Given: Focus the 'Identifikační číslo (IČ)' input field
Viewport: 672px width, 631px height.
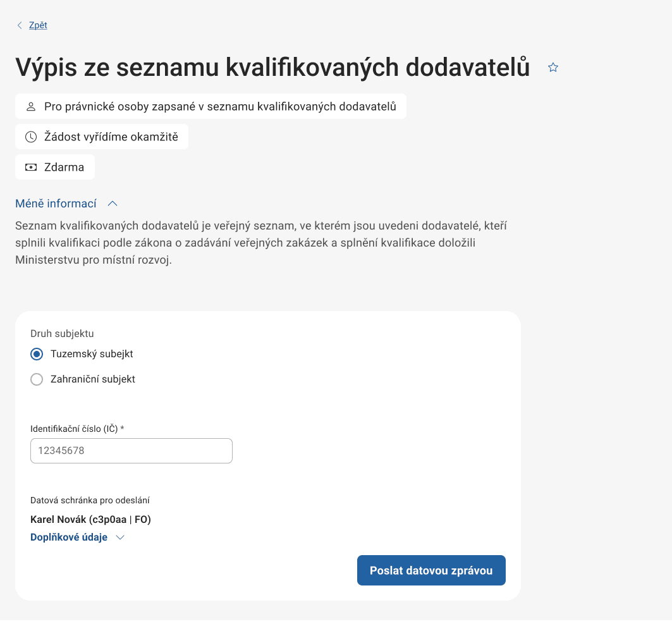Looking at the screenshot, I should tap(131, 451).
